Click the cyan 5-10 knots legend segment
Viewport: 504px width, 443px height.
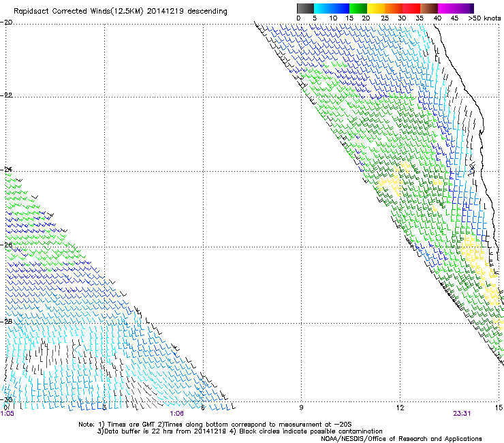pos(323,8)
